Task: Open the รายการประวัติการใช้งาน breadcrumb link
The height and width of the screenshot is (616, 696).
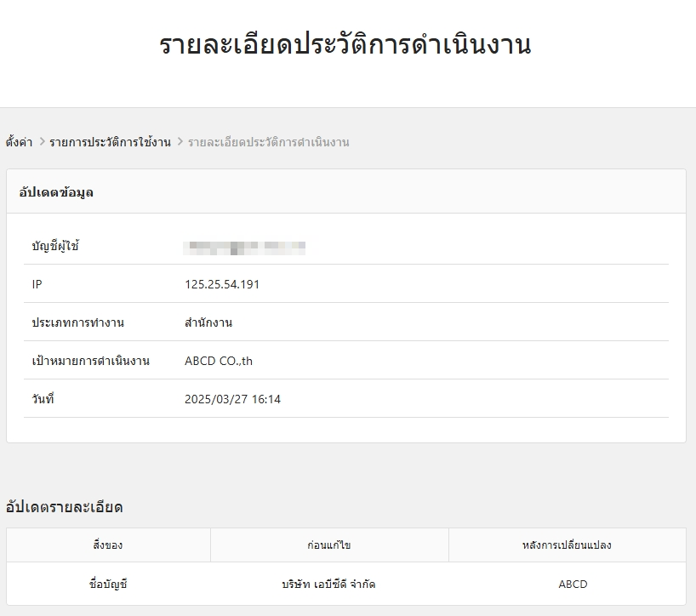Action: point(110,142)
